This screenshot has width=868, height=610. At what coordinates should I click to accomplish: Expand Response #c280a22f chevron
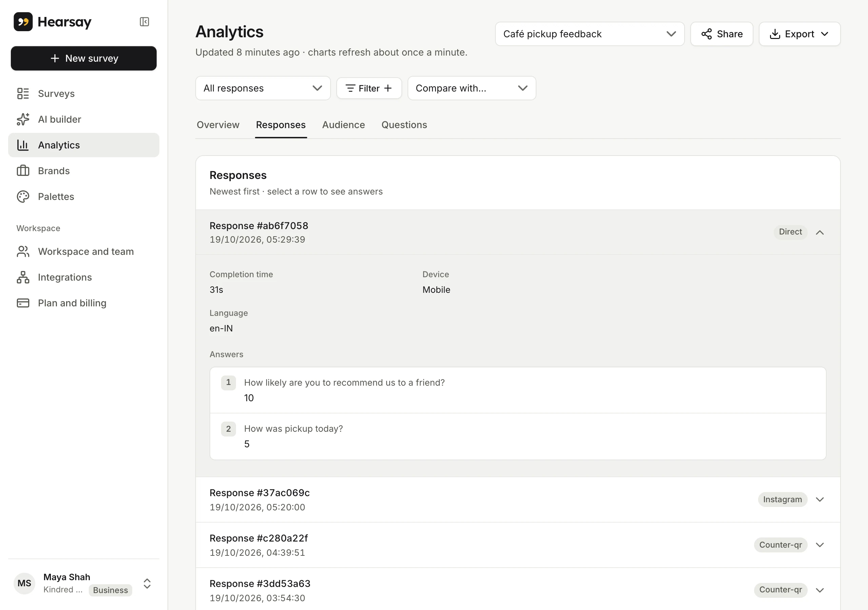820,545
